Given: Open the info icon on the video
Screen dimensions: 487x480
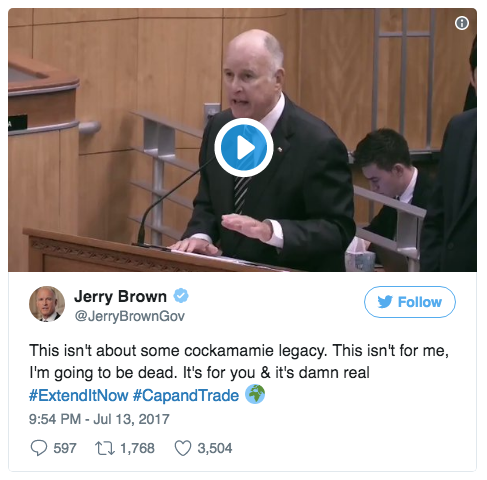Looking at the screenshot, I should point(462,23).
